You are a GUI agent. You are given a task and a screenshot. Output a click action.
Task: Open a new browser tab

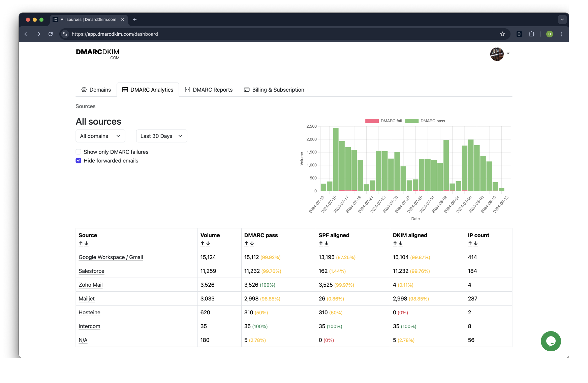pos(135,20)
